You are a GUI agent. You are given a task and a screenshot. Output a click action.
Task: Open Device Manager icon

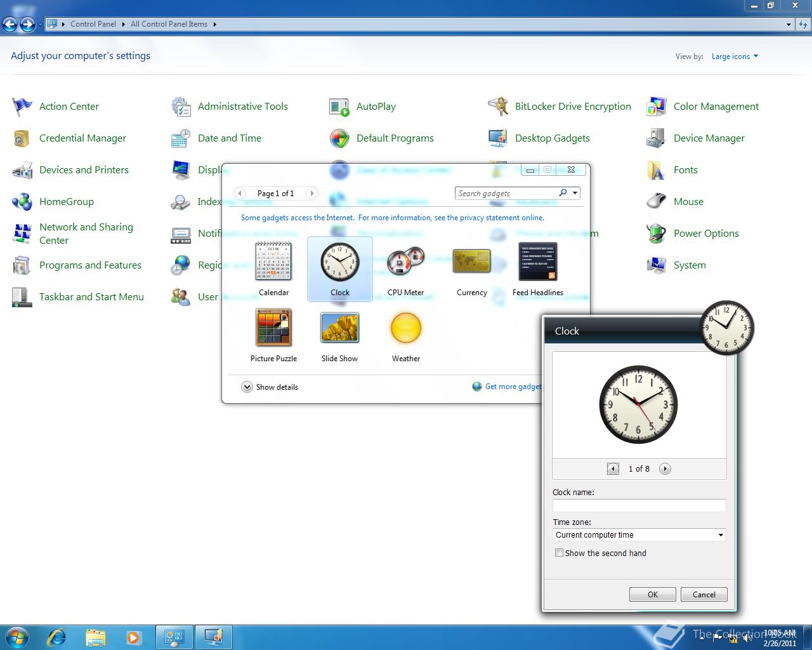click(x=657, y=138)
